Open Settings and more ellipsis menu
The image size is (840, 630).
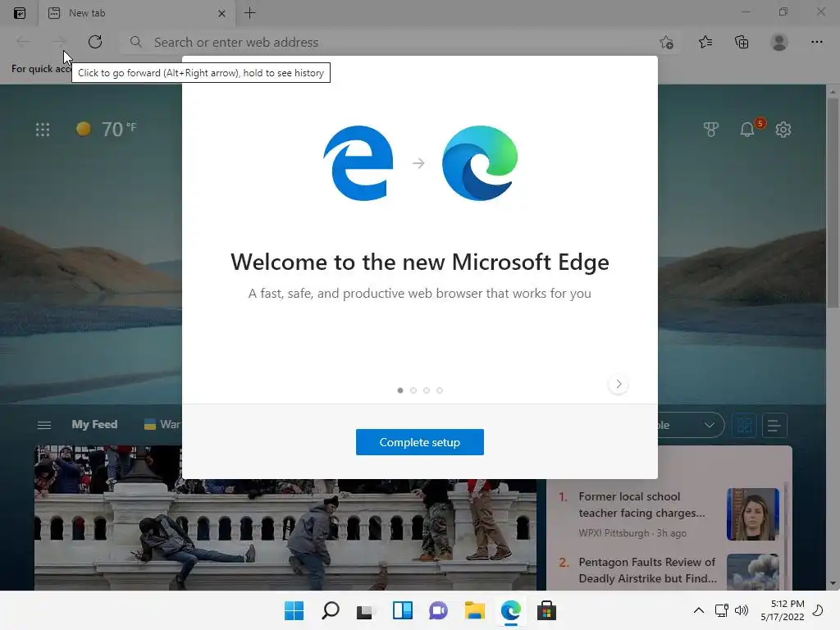(816, 42)
